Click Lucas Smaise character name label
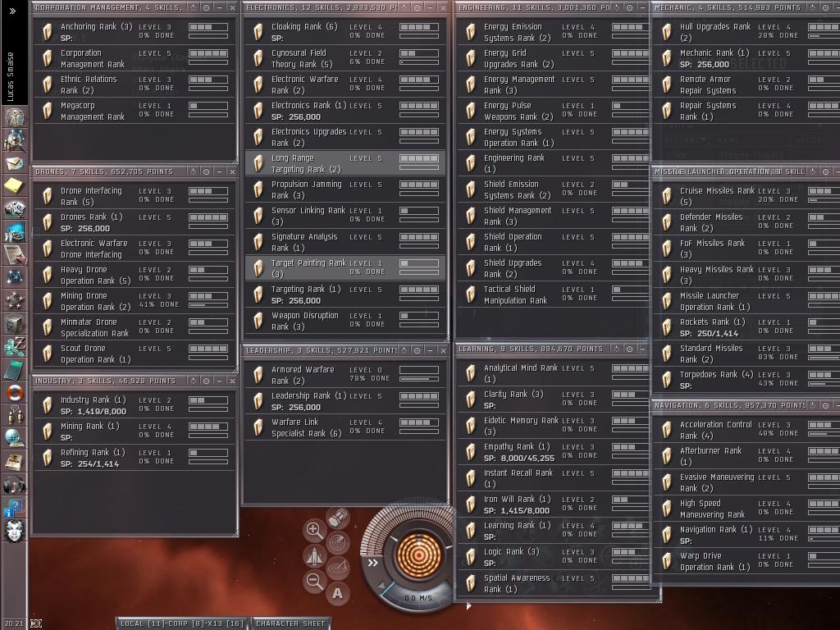The height and width of the screenshot is (630, 840). click(10, 77)
